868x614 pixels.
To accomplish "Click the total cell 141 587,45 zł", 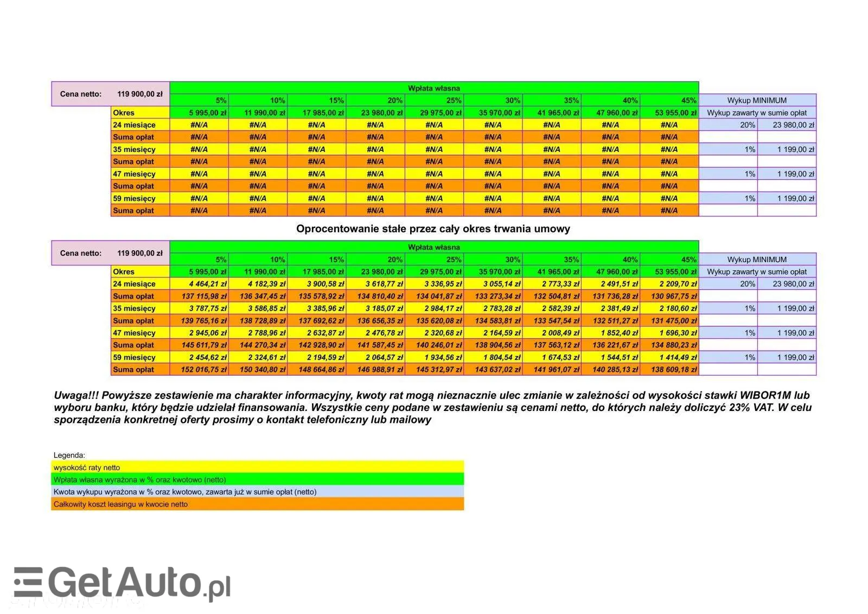I will (375, 345).
